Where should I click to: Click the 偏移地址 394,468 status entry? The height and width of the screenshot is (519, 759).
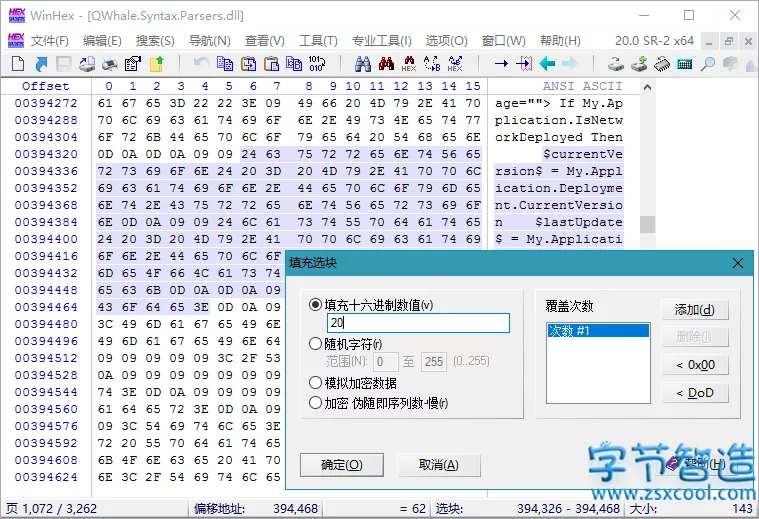(256, 508)
